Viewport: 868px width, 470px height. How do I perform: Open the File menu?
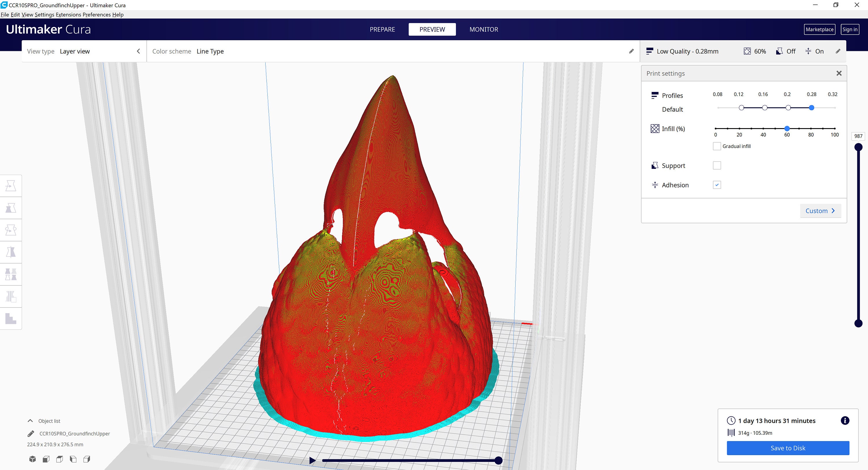pos(5,14)
